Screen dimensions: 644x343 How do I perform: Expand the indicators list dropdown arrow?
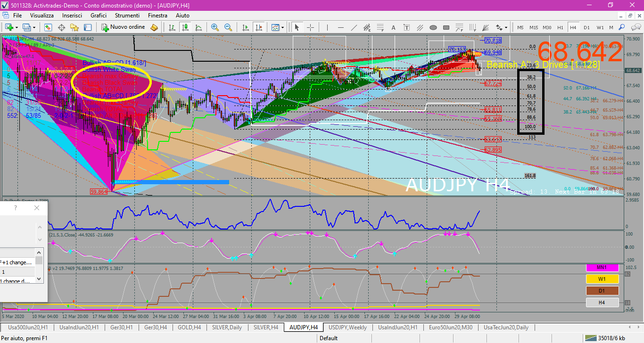coord(282,27)
